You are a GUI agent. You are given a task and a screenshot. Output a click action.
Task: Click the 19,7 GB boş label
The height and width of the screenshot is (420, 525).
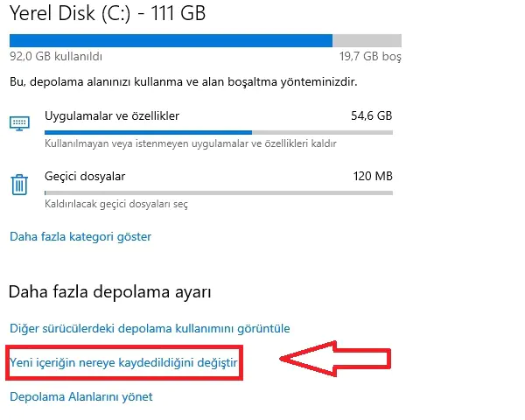[x=369, y=56]
